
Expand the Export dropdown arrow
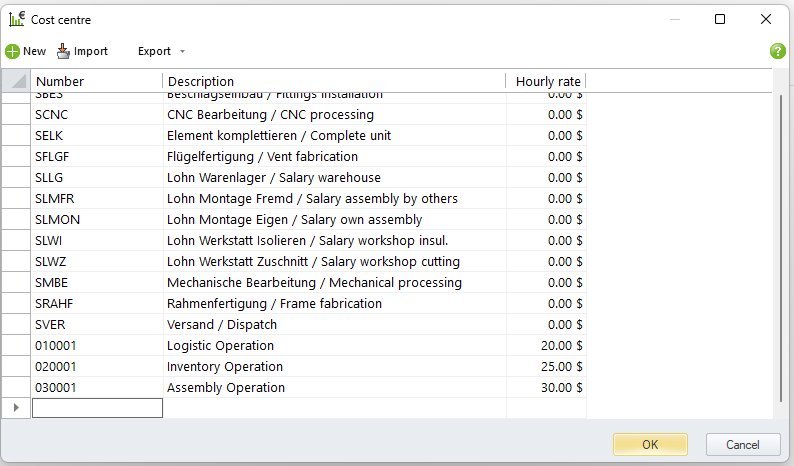point(182,52)
